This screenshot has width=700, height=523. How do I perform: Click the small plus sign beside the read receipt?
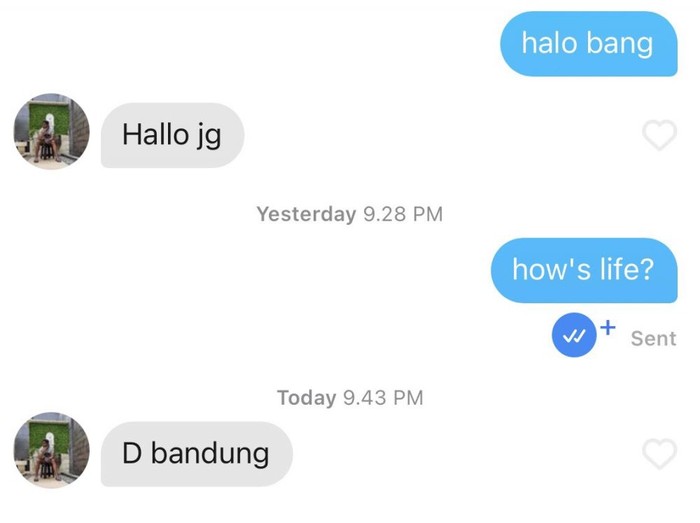point(608,328)
